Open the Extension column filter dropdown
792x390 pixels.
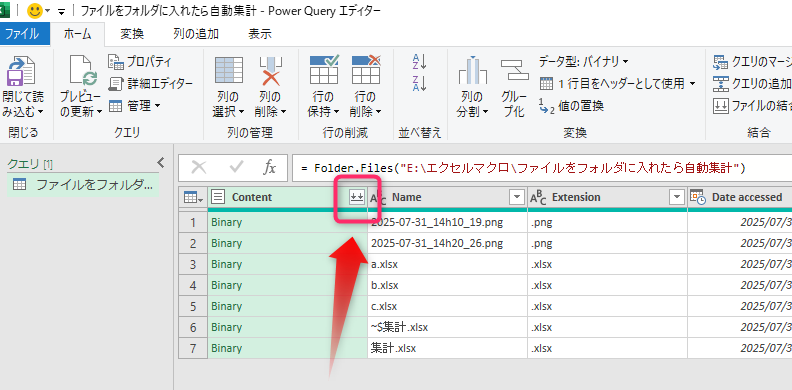coord(676,198)
